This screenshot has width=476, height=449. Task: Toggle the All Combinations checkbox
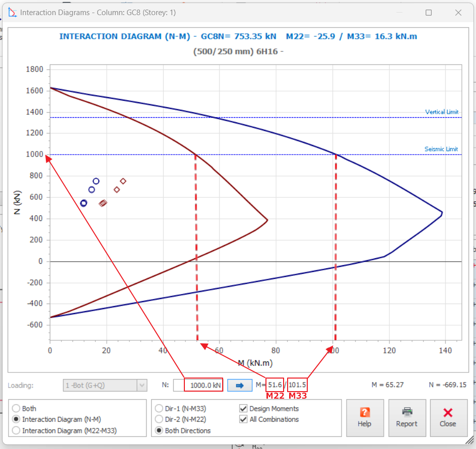[244, 419]
